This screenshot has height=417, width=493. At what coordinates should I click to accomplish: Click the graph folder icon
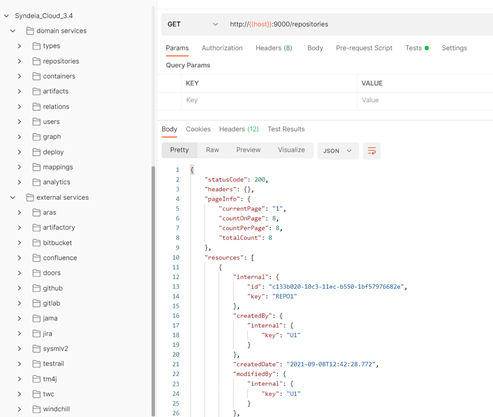(36, 137)
